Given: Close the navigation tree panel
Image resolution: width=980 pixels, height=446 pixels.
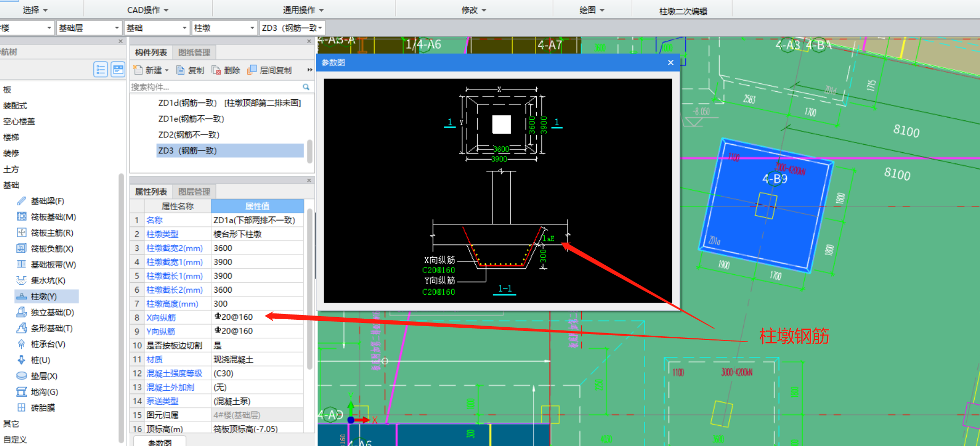Looking at the screenshot, I should point(121,41).
